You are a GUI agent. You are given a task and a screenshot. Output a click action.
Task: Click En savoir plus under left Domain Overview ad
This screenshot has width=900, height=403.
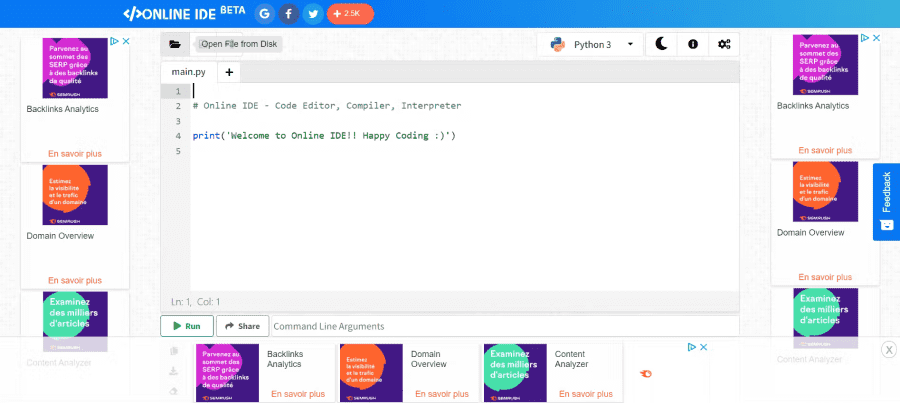click(75, 281)
